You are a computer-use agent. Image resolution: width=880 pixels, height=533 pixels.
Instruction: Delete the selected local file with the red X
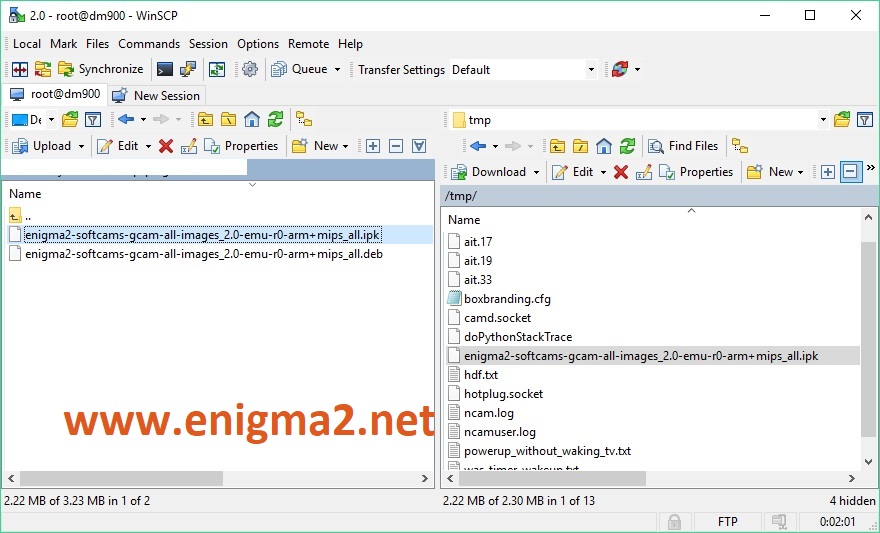pyautogui.click(x=166, y=146)
